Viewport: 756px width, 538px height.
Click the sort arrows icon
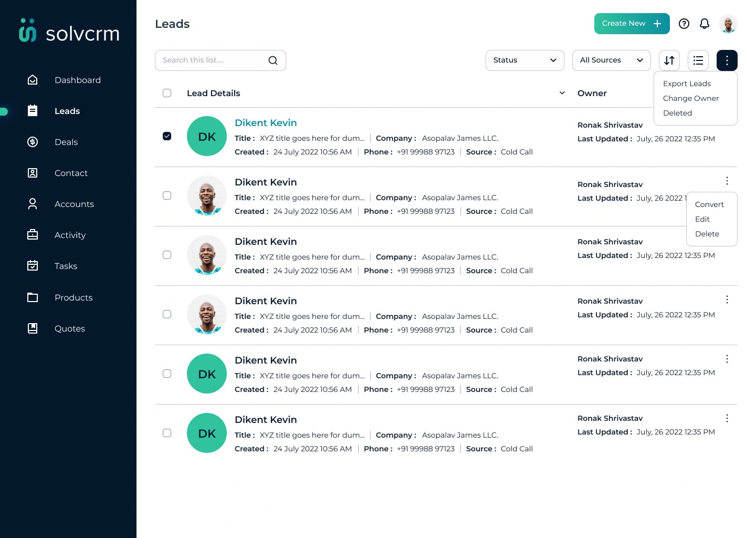point(669,60)
